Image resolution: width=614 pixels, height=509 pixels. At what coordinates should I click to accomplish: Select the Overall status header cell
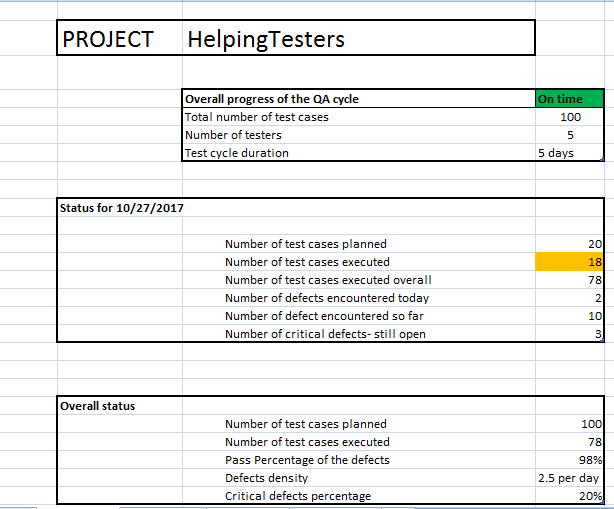pyautogui.click(x=120, y=406)
